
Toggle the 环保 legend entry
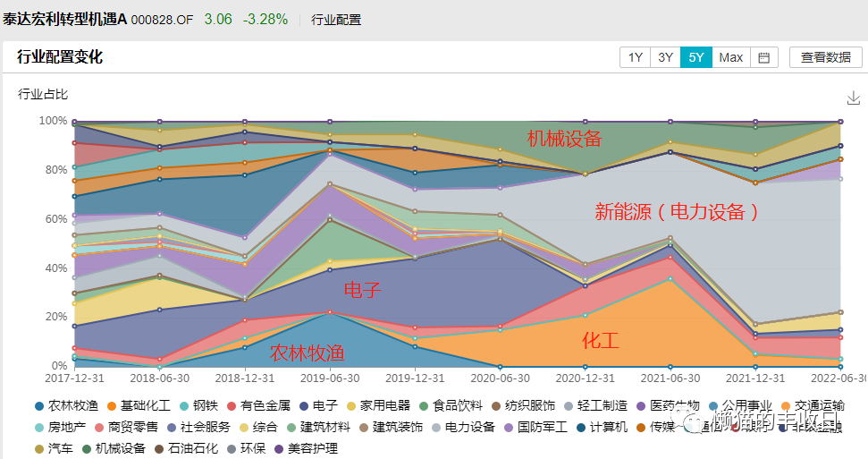tap(247, 448)
